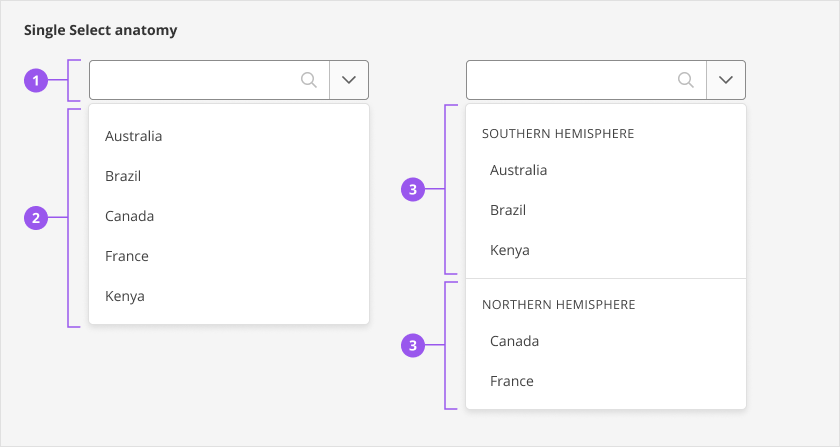The image size is (840, 447).
Task: Expand the left select chevron arrow
Action: pyautogui.click(x=349, y=80)
